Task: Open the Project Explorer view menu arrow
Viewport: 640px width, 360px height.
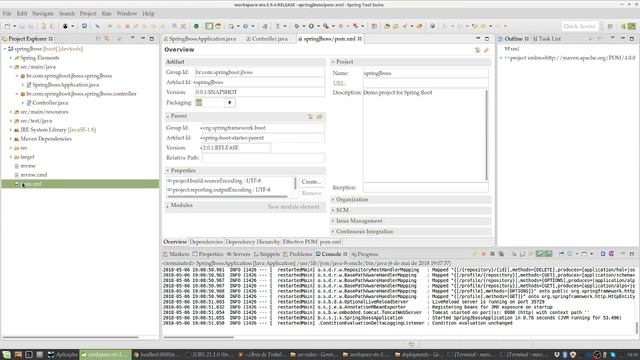Action: click(132, 39)
